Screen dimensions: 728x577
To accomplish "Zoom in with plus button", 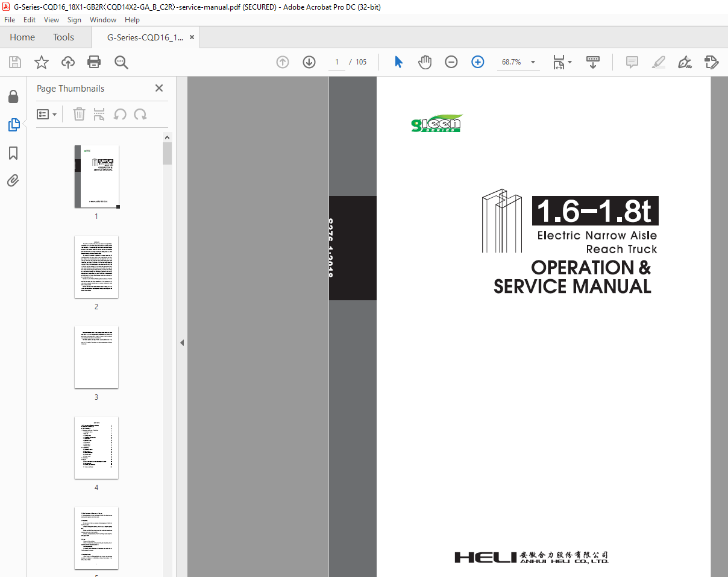I will coord(478,62).
